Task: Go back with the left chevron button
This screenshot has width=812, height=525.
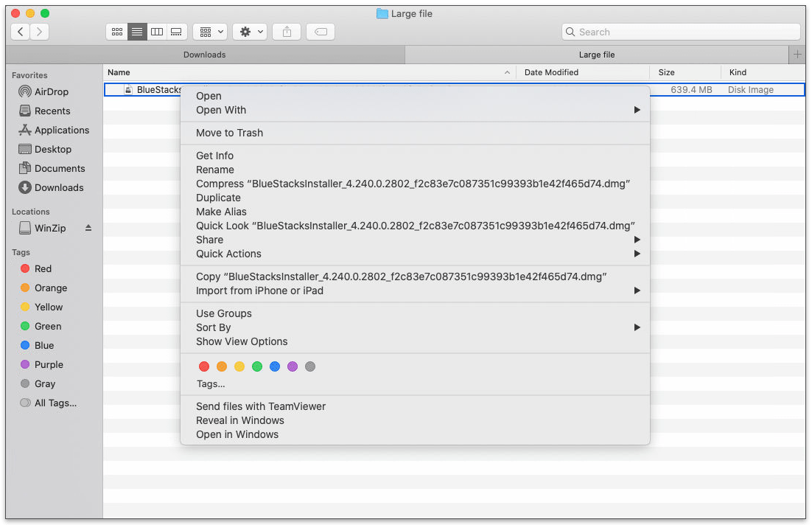Action: pos(20,32)
